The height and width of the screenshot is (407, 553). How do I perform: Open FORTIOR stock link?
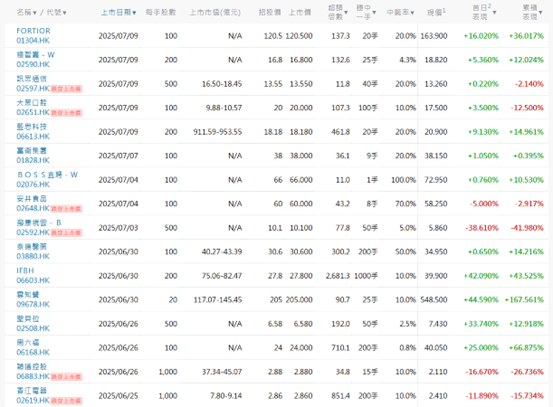34,31
